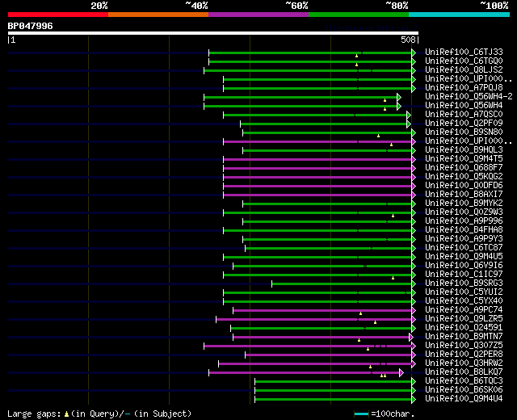This screenshot has width=517, height=420.
Task: Open hit UniRef100_A9PC74
Action: 464,310
